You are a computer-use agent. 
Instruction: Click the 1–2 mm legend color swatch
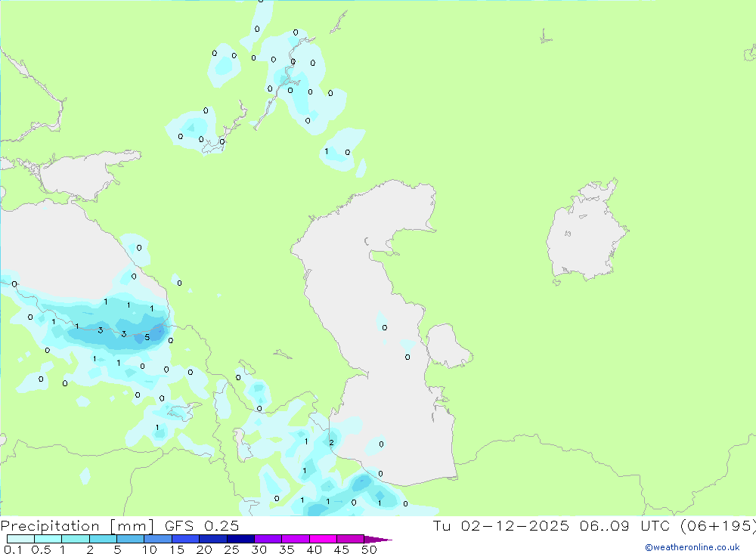click(76, 539)
